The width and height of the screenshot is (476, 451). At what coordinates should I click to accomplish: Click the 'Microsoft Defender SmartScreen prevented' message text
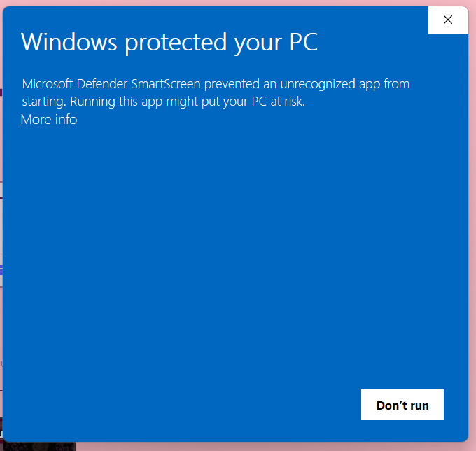point(216,92)
